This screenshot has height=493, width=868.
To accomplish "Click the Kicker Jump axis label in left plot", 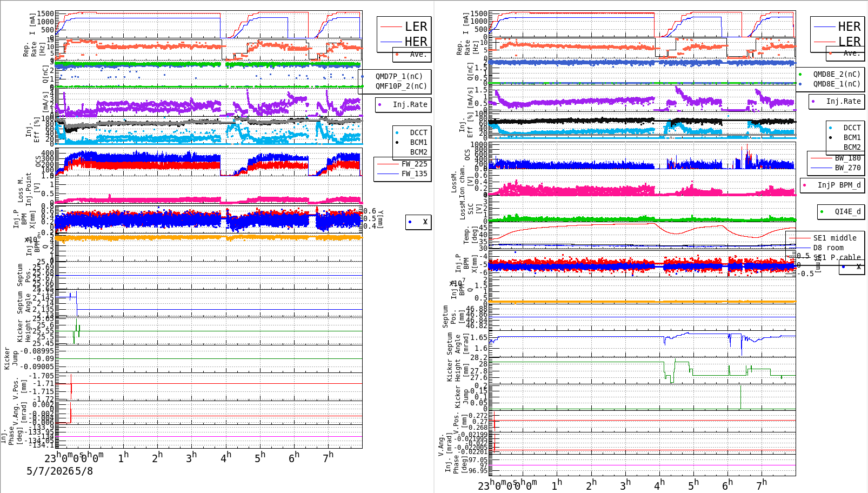I will pyautogui.click(x=11, y=358).
